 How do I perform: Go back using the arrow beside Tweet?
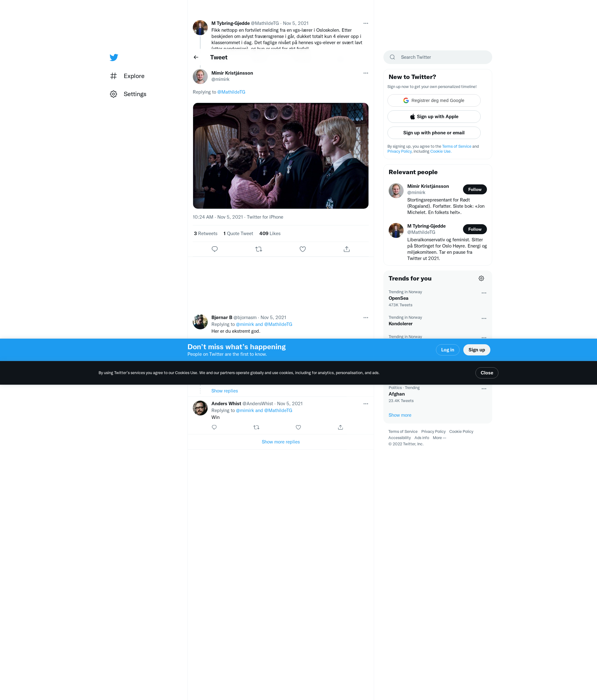196,58
